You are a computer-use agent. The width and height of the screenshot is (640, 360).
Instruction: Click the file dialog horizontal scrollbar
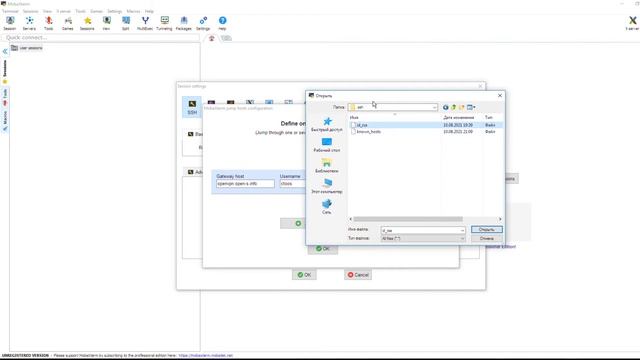(408, 219)
